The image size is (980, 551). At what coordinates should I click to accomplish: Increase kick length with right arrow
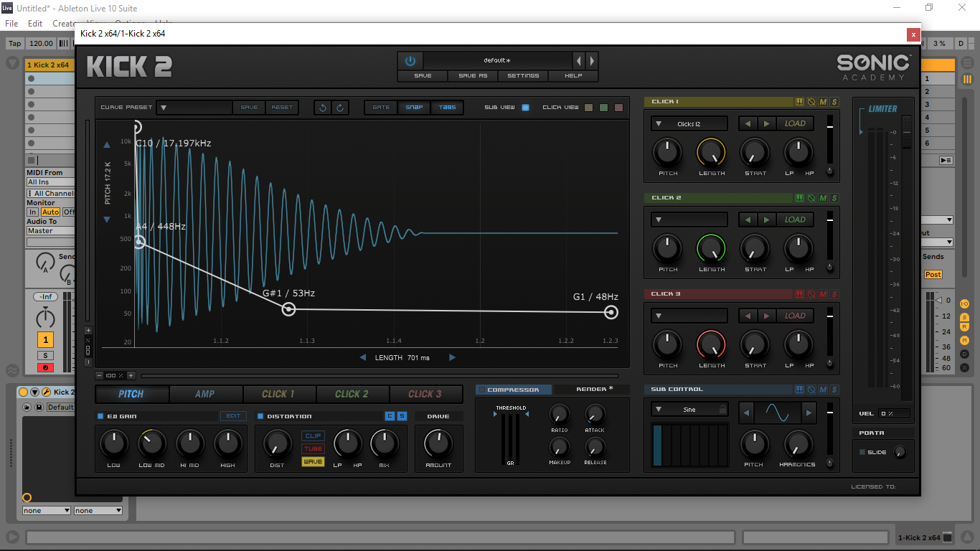click(x=452, y=357)
